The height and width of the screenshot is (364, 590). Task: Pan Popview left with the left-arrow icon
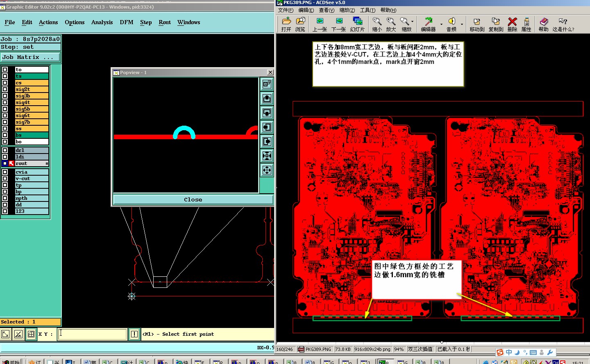tap(267, 127)
